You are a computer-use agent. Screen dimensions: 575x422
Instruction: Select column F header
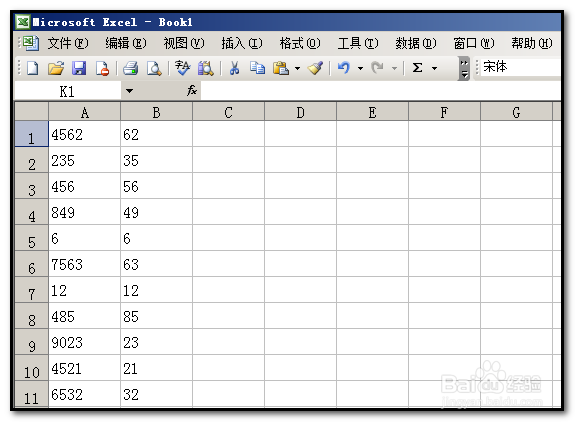pos(444,111)
